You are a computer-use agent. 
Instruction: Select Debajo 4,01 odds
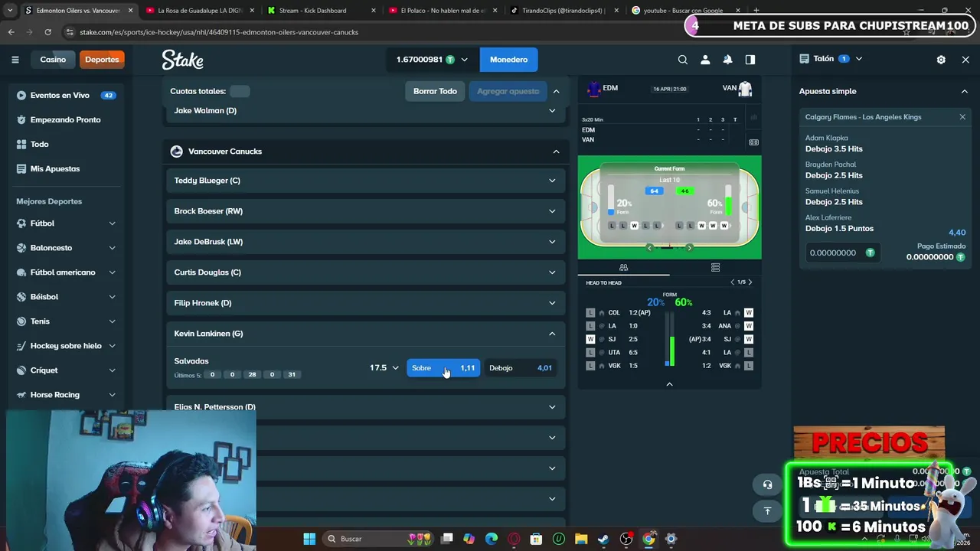click(x=521, y=368)
